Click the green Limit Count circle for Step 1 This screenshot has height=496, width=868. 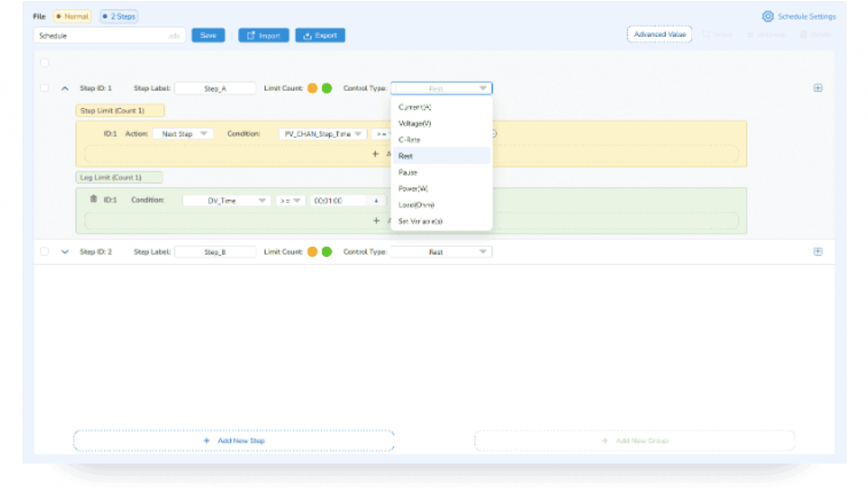pyautogui.click(x=327, y=88)
